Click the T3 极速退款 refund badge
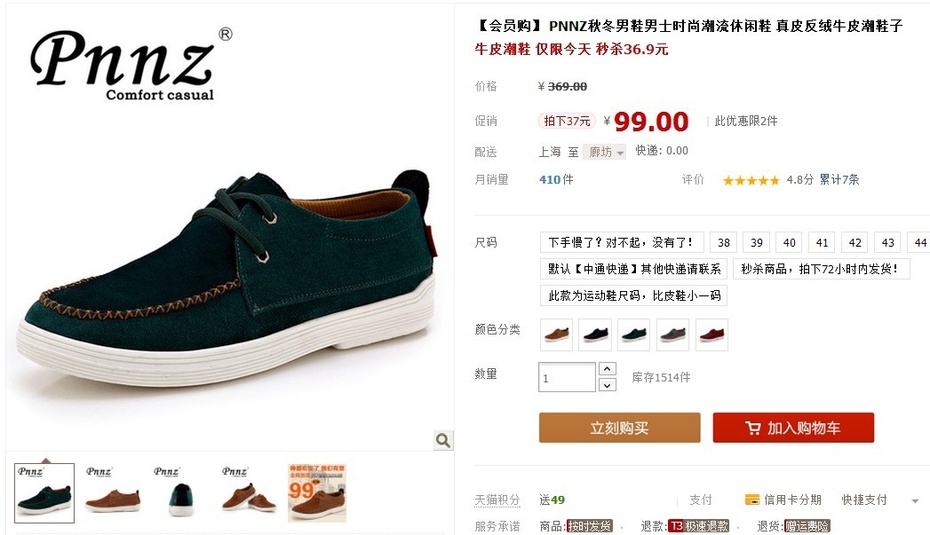Viewport: 930px width, 535px height. pyautogui.click(x=698, y=526)
